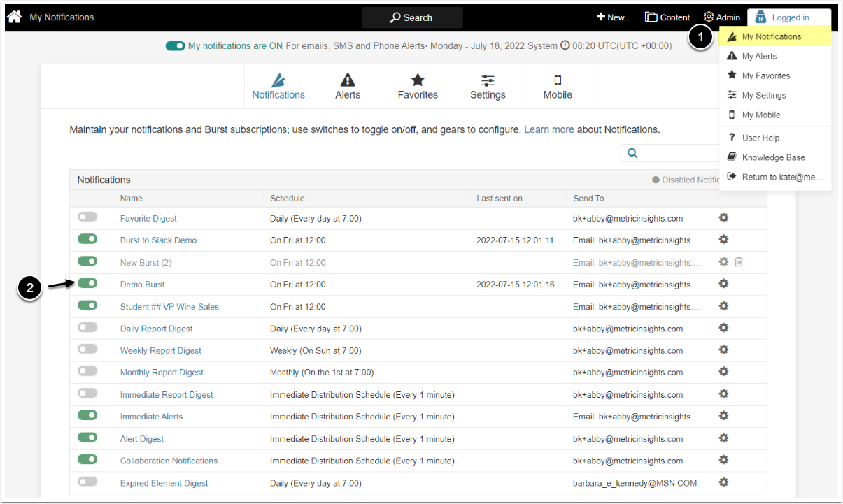
Task: Delete New Burst (2) with trash icon
Action: tap(739, 262)
